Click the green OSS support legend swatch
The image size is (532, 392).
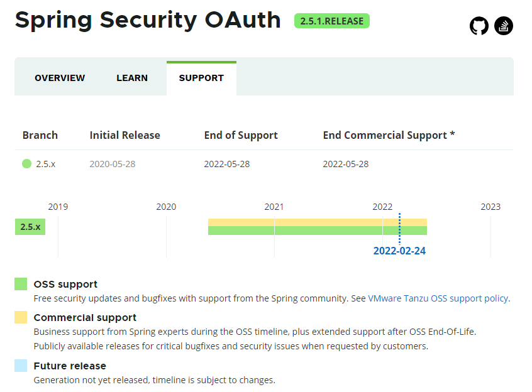(x=21, y=284)
